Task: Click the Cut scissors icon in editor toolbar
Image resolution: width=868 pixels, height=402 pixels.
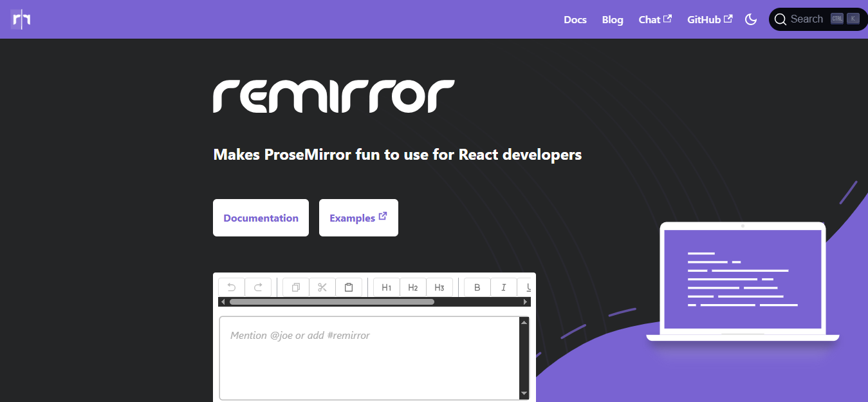Action: pyautogui.click(x=322, y=287)
